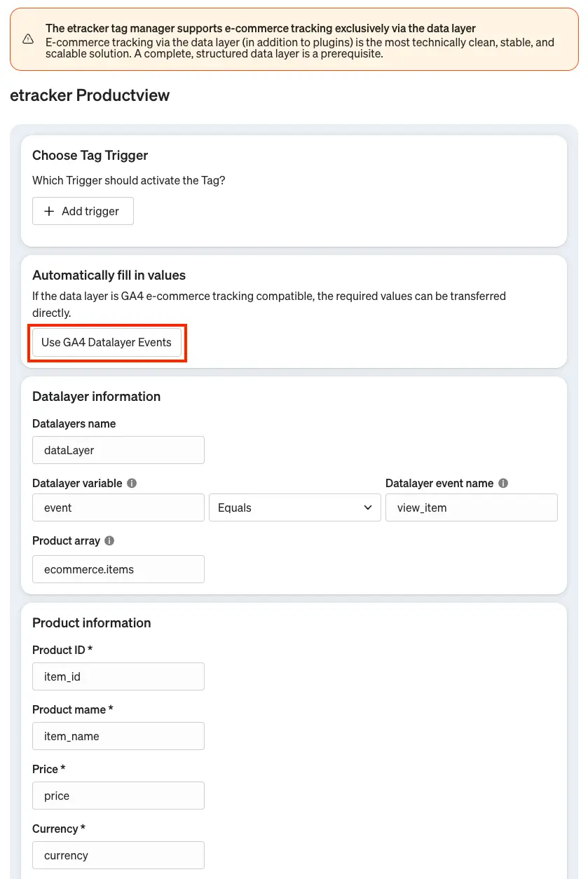This screenshot has height=879, width=588.
Task: Click the 'Datalayer information' section title
Action: click(x=97, y=397)
